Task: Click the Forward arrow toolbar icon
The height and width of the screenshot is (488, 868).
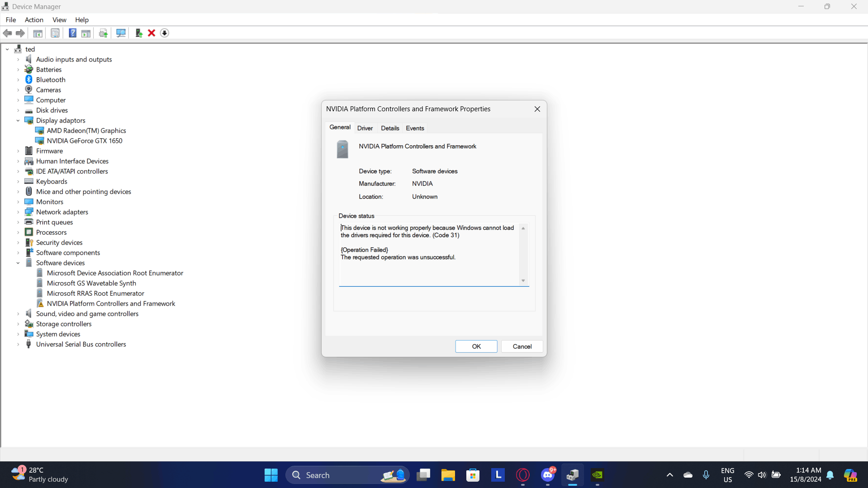Action: [20, 33]
